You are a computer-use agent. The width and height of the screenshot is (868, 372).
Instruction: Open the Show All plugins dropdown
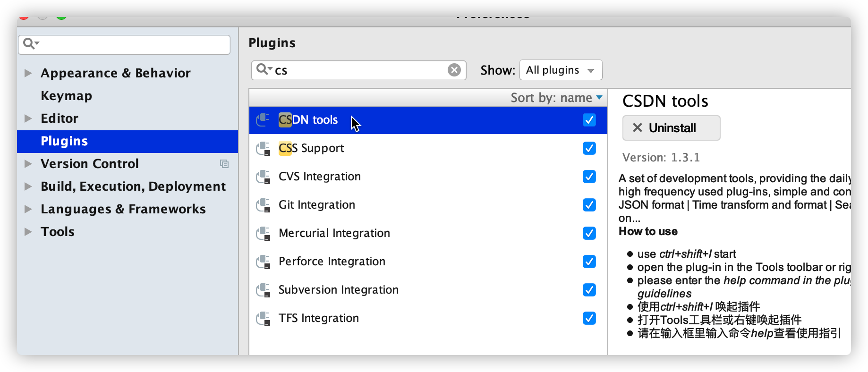pyautogui.click(x=561, y=70)
